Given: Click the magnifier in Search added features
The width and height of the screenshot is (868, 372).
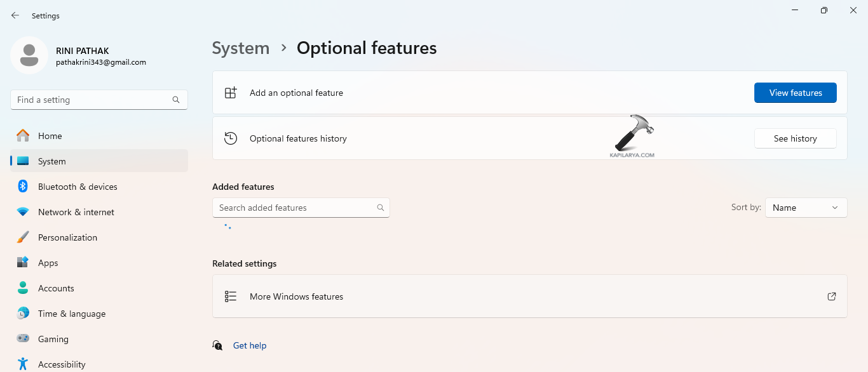Looking at the screenshot, I should [x=381, y=208].
